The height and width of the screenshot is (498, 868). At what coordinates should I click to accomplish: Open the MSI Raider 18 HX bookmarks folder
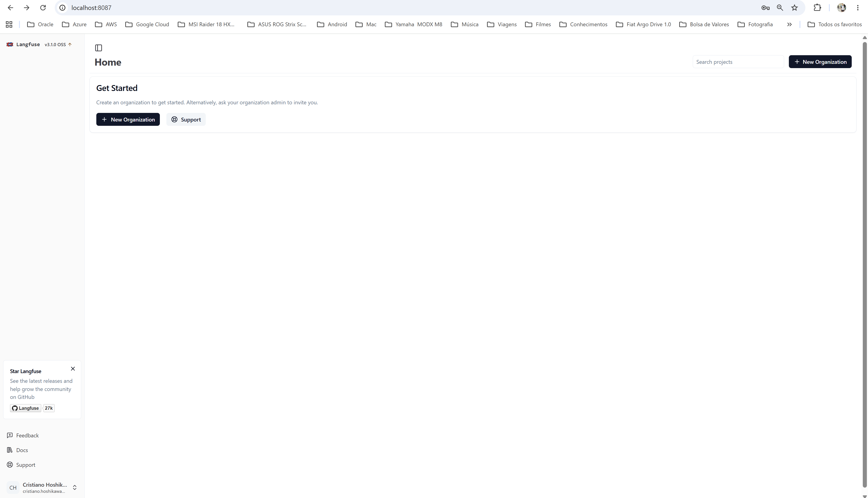click(x=206, y=24)
